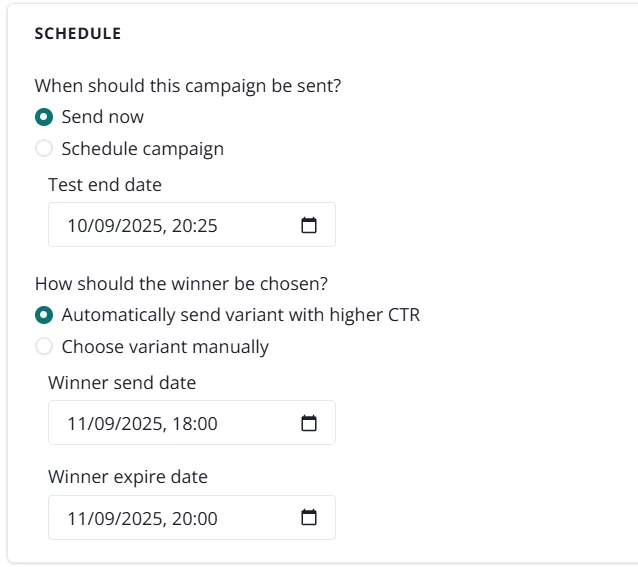Select the Send now radio button
This screenshot has height=567, width=638.
tap(43, 117)
